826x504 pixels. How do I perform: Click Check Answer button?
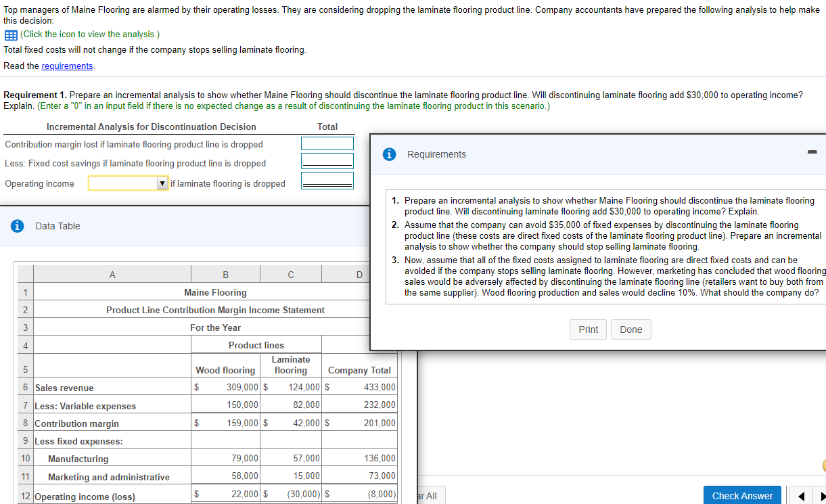[x=742, y=496]
